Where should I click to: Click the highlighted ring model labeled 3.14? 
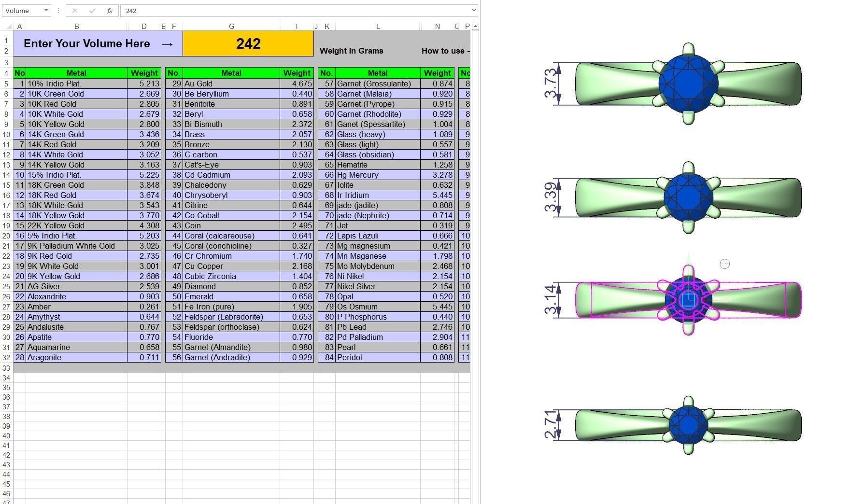[x=688, y=300]
